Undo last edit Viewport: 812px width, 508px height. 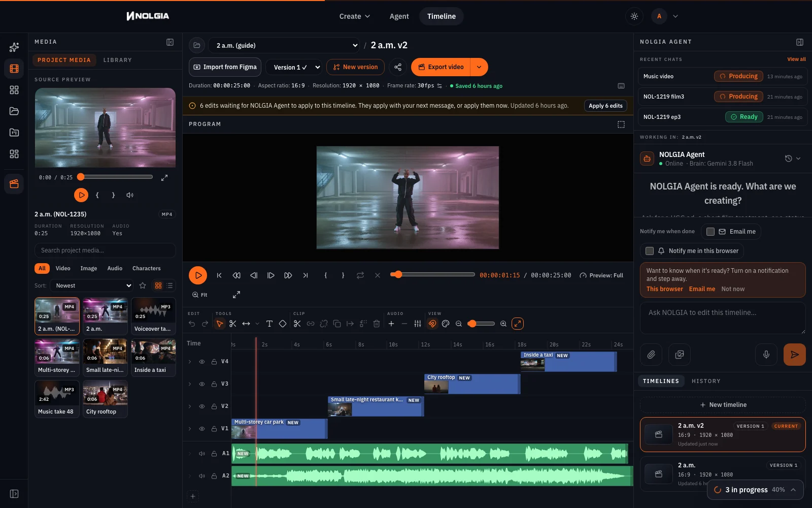point(192,324)
